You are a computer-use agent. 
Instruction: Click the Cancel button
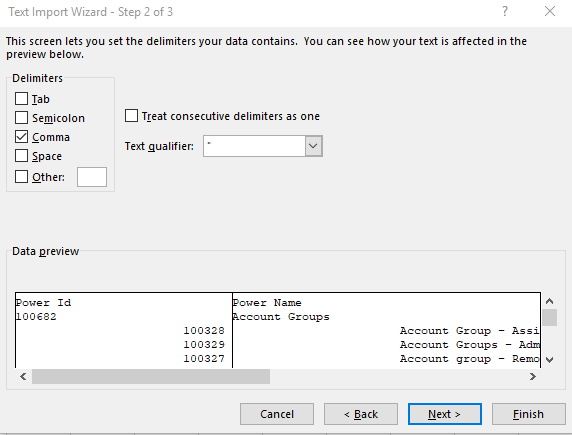277,414
